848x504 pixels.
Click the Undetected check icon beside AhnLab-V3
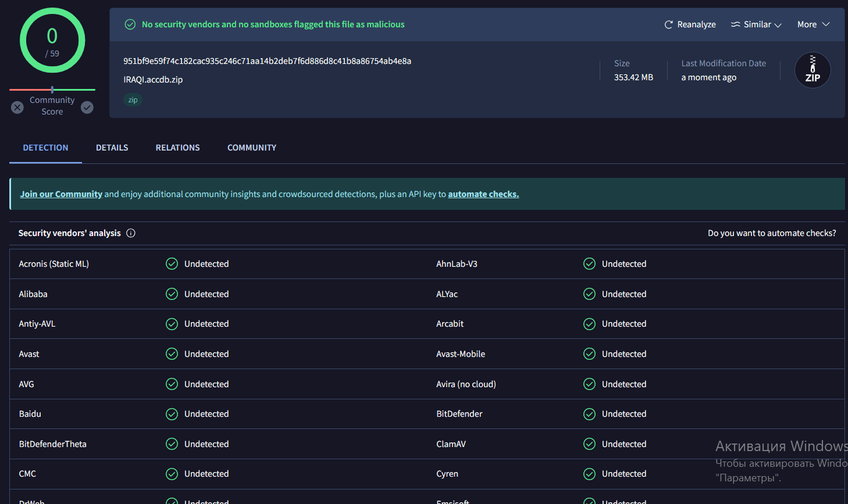(589, 263)
